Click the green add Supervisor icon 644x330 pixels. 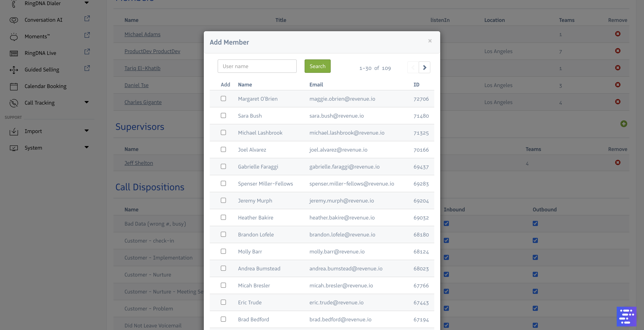click(624, 124)
